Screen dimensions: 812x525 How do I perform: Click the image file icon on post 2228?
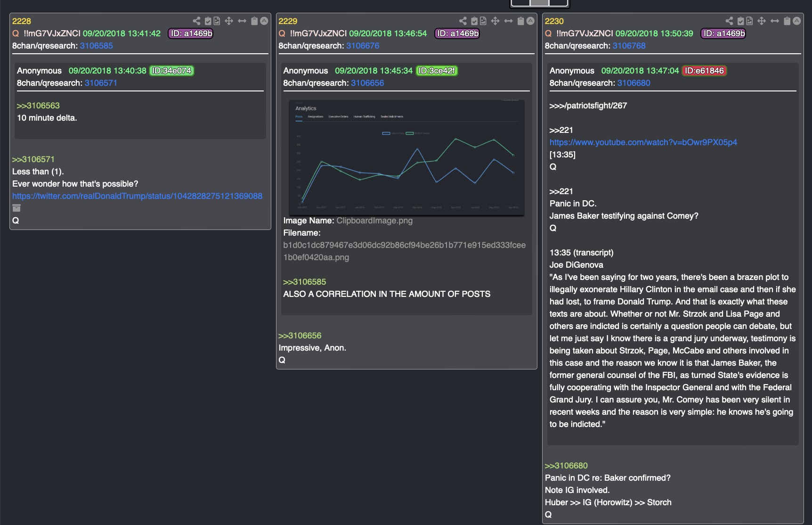click(x=217, y=21)
